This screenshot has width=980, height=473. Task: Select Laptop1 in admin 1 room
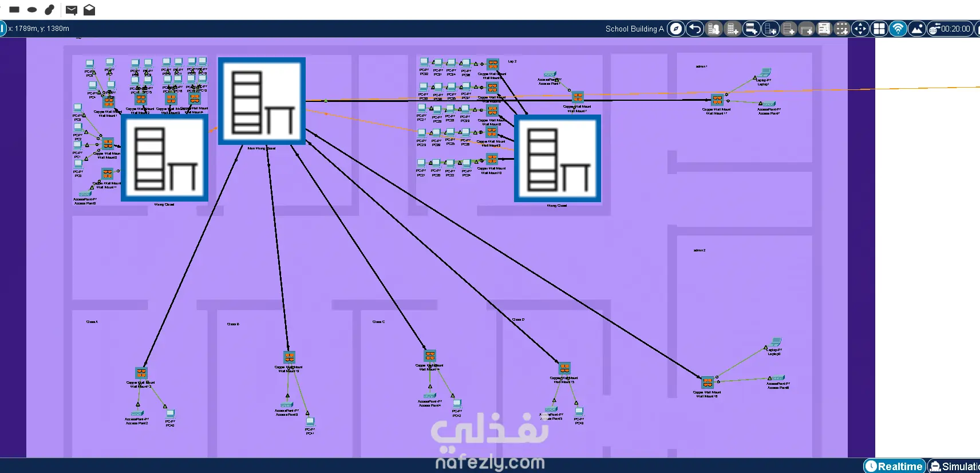pyautogui.click(x=765, y=73)
